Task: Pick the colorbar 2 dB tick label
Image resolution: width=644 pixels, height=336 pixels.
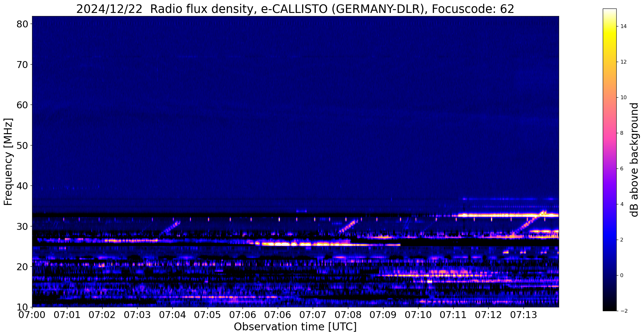Action: (x=621, y=240)
